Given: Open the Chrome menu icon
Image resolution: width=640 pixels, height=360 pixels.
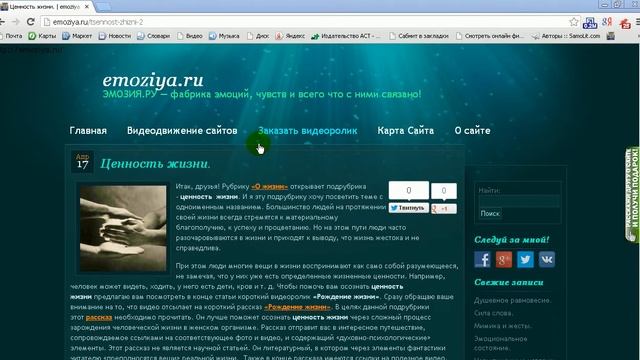Looking at the screenshot, I should click(x=637, y=22).
